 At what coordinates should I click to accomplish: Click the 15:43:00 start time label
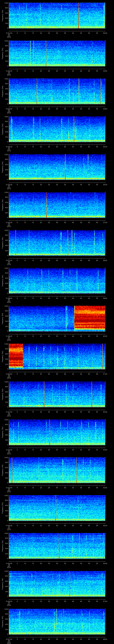point(9,487)
